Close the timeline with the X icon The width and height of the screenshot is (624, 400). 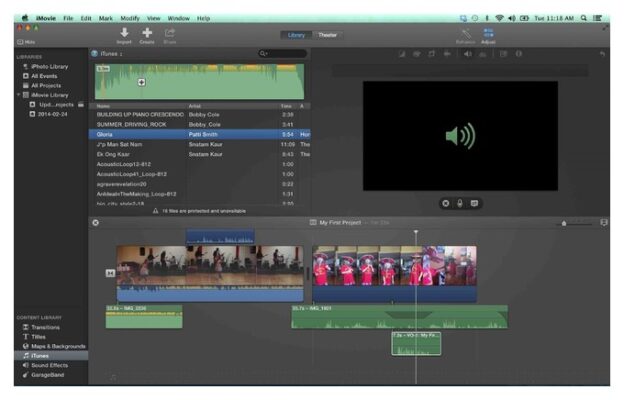pyautogui.click(x=96, y=223)
